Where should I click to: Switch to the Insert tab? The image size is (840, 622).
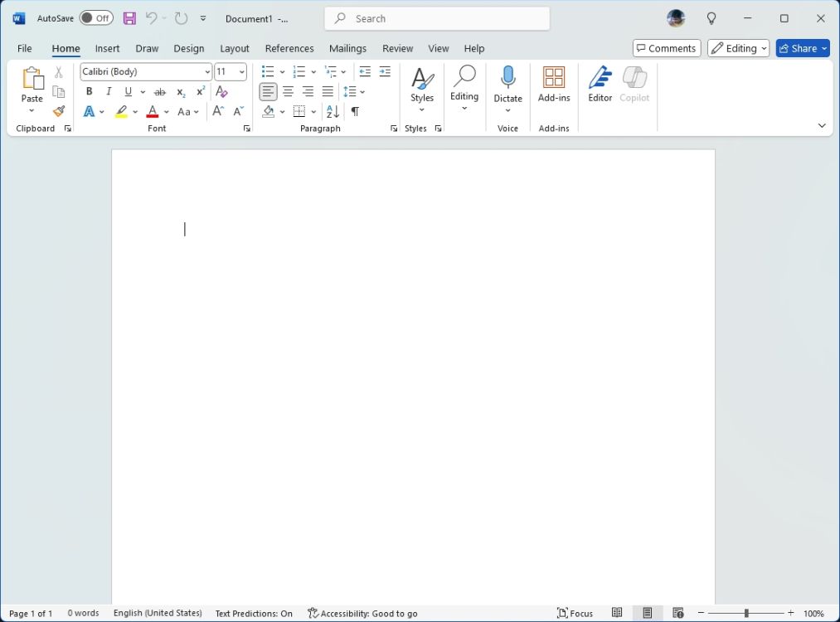coord(107,48)
